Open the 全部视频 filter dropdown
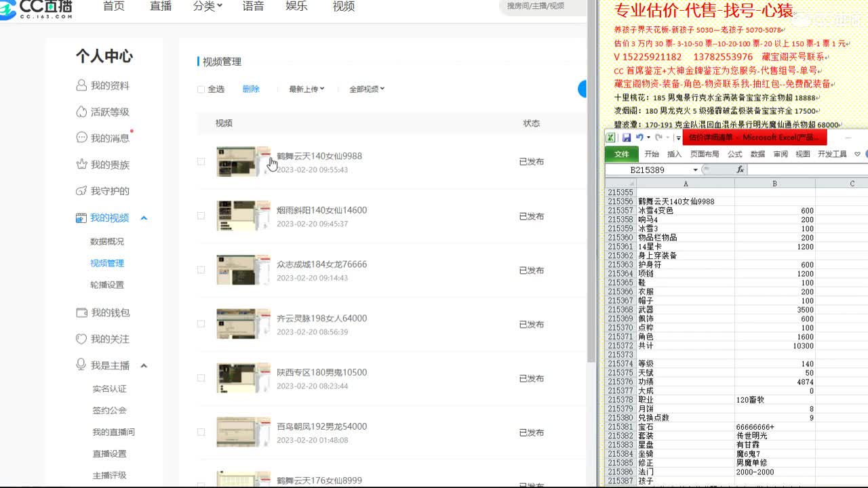 pyautogui.click(x=367, y=89)
